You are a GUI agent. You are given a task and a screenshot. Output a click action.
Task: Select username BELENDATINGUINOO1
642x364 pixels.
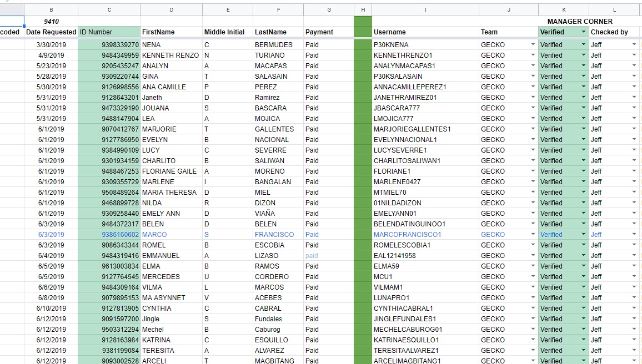[x=425, y=224]
